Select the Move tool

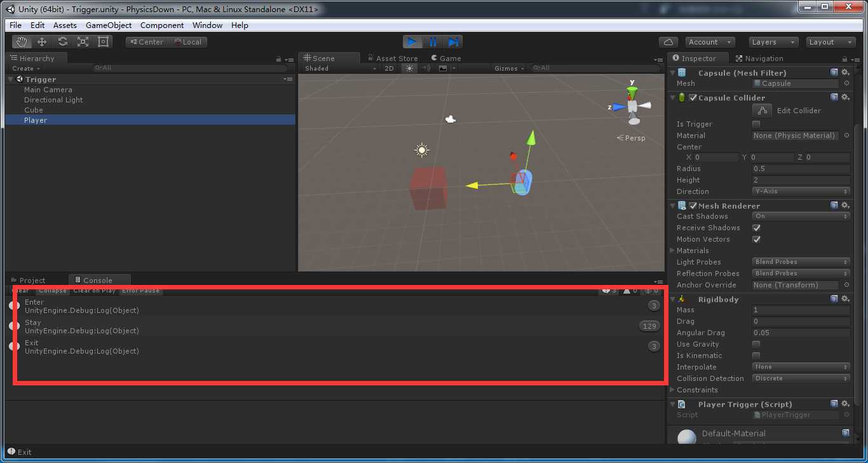(x=42, y=42)
